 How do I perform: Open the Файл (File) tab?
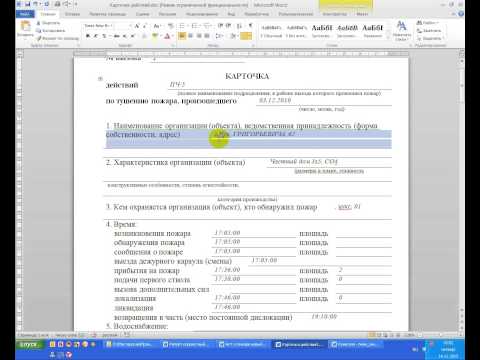[x=25, y=14]
